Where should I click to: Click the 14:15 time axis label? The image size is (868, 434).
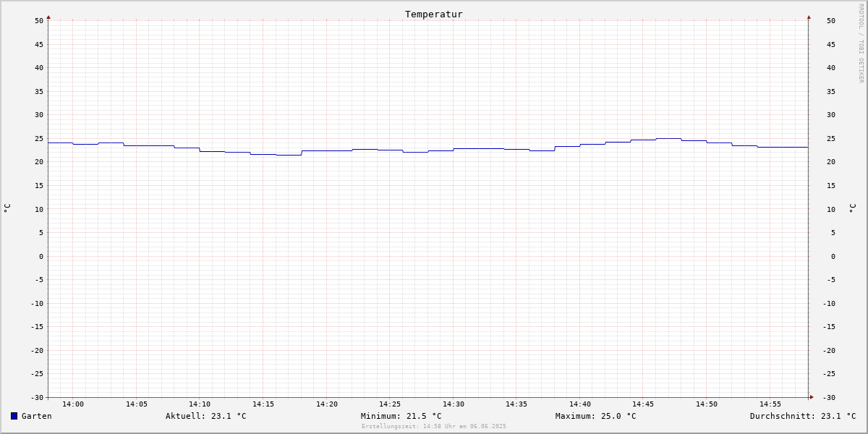pos(263,404)
